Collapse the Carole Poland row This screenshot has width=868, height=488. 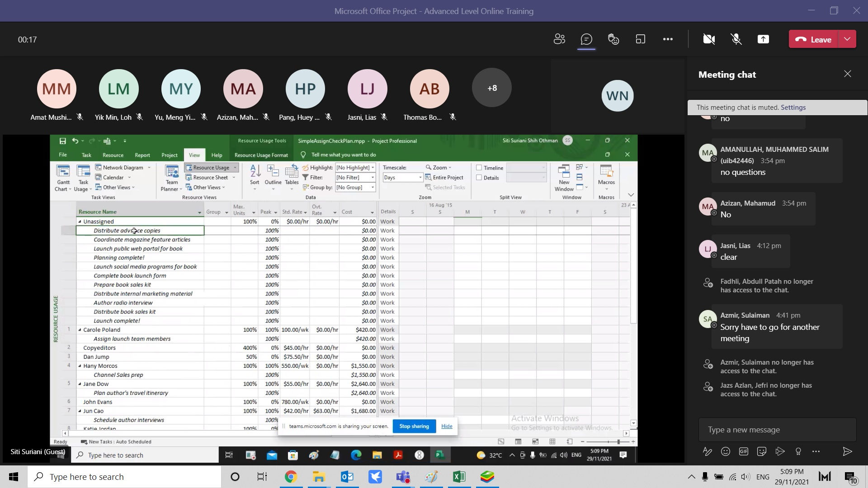click(x=80, y=330)
